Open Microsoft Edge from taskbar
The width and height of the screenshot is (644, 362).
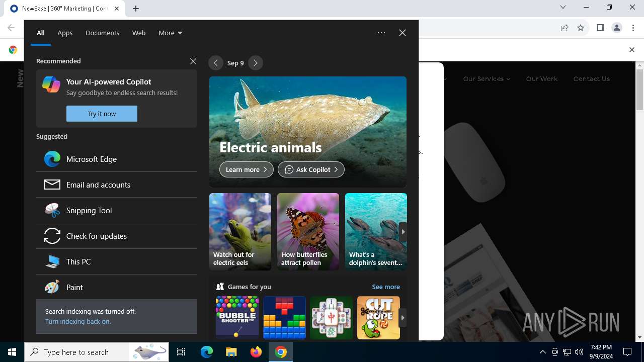pyautogui.click(x=207, y=352)
